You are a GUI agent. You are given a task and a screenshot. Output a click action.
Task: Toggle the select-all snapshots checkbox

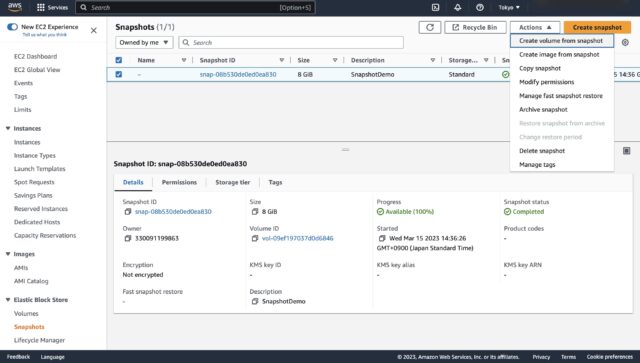(119, 60)
